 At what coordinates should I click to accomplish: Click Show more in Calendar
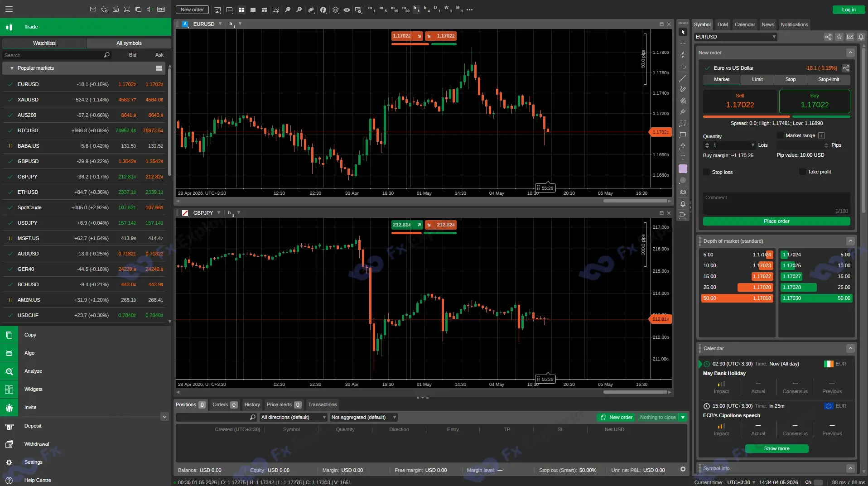click(776, 448)
